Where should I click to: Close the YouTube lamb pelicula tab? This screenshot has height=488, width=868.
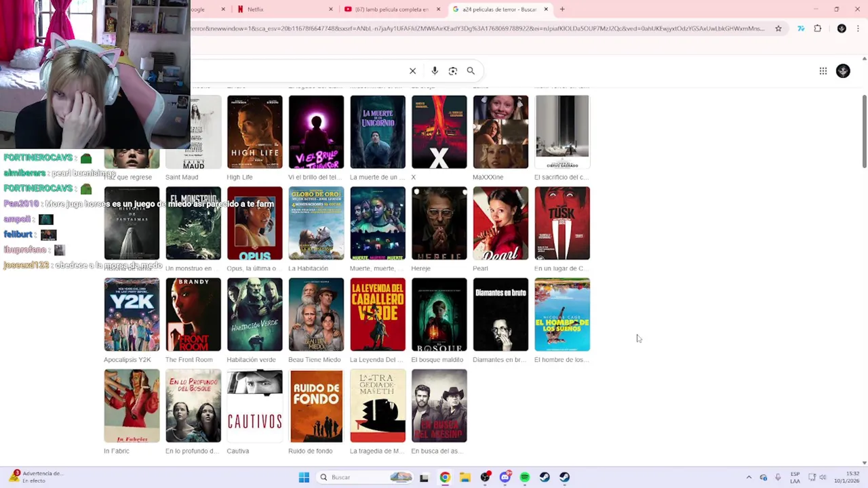(x=439, y=9)
